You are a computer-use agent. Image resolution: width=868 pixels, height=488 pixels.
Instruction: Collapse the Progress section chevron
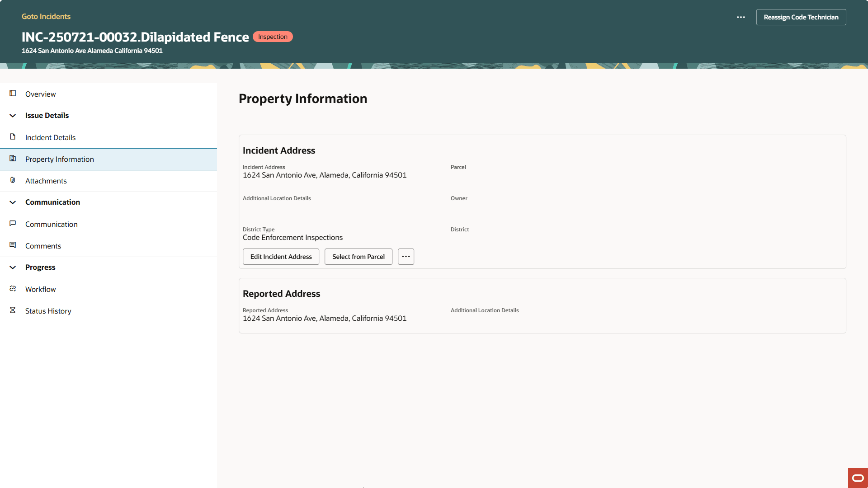click(13, 267)
